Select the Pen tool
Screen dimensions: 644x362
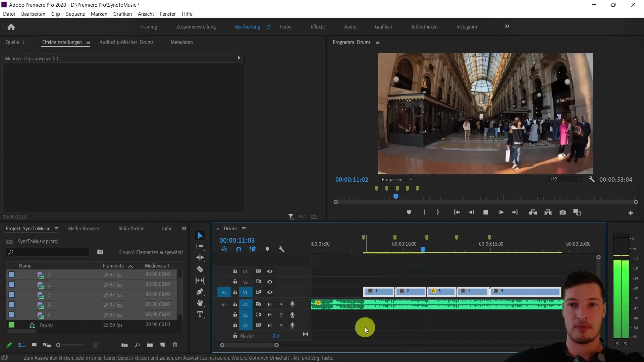[x=200, y=292]
